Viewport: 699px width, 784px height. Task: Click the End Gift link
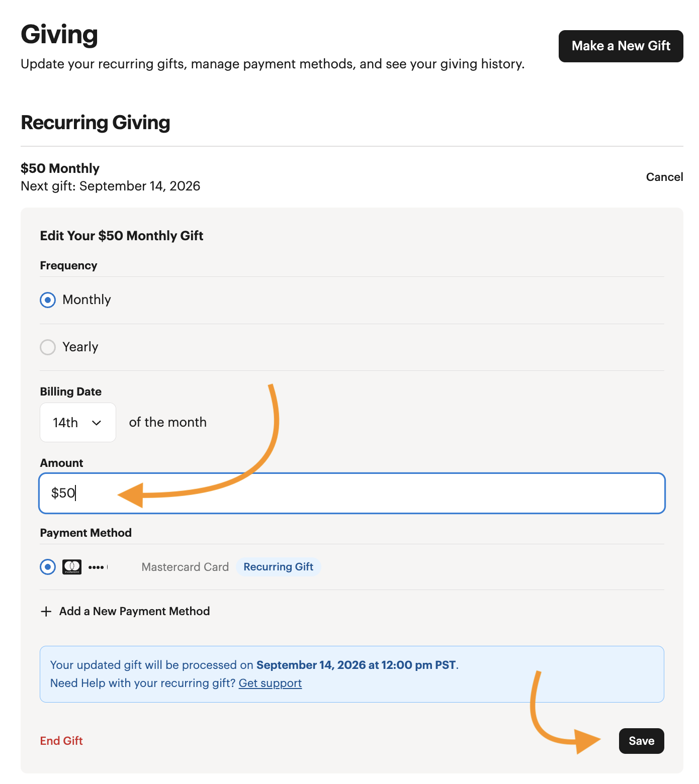click(x=61, y=741)
